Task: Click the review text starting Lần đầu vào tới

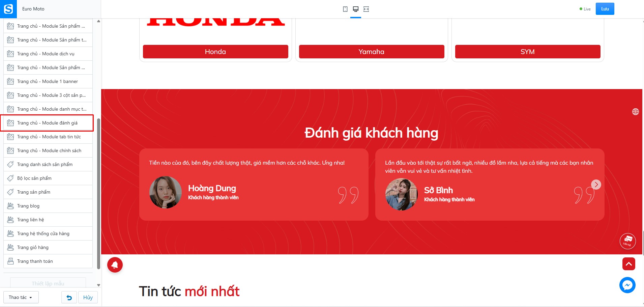Action: point(489,167)
